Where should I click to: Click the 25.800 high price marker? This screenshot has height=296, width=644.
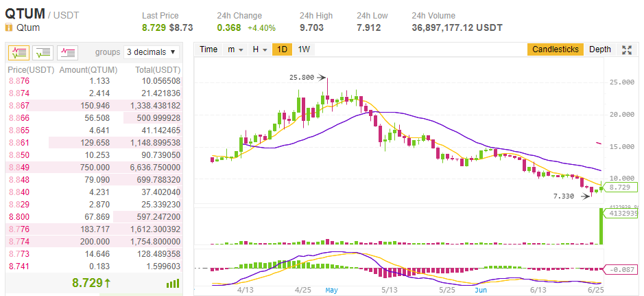[x=302, y=78]
